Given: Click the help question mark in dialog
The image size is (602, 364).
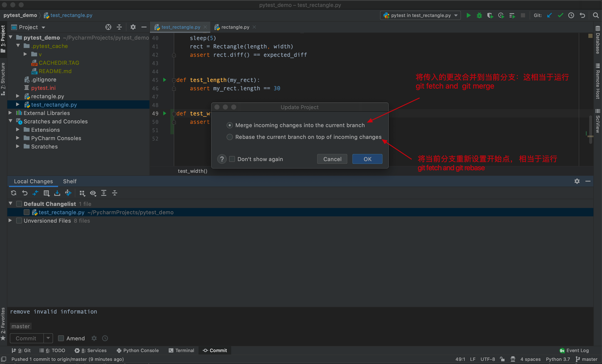Looking at the screenshot, I should coord(222,159).
